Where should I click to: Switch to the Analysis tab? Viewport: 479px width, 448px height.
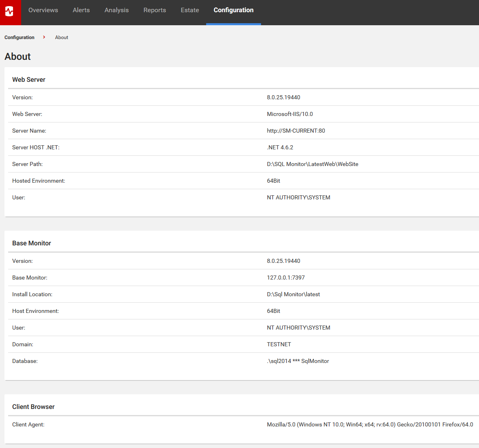pos(116,10)
